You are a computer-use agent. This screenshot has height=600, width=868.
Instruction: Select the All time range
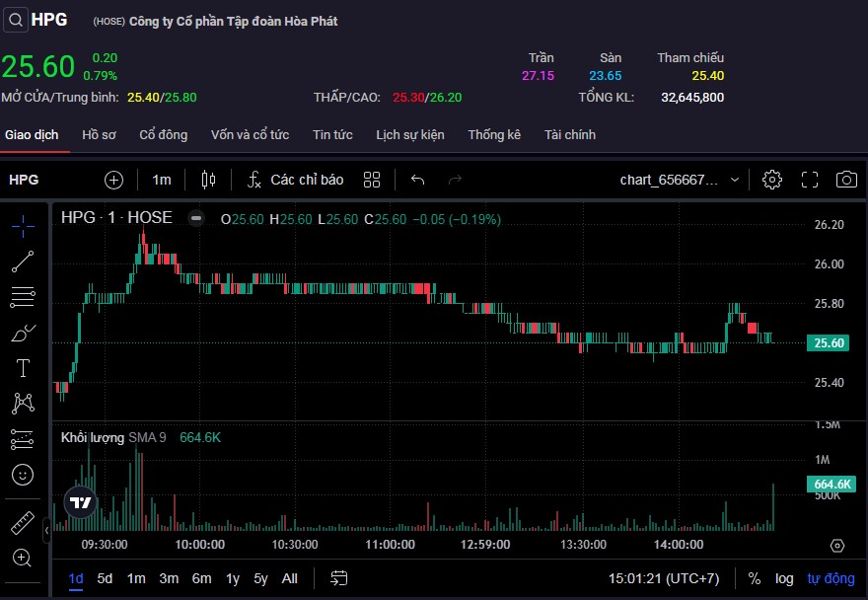point(290,578)
